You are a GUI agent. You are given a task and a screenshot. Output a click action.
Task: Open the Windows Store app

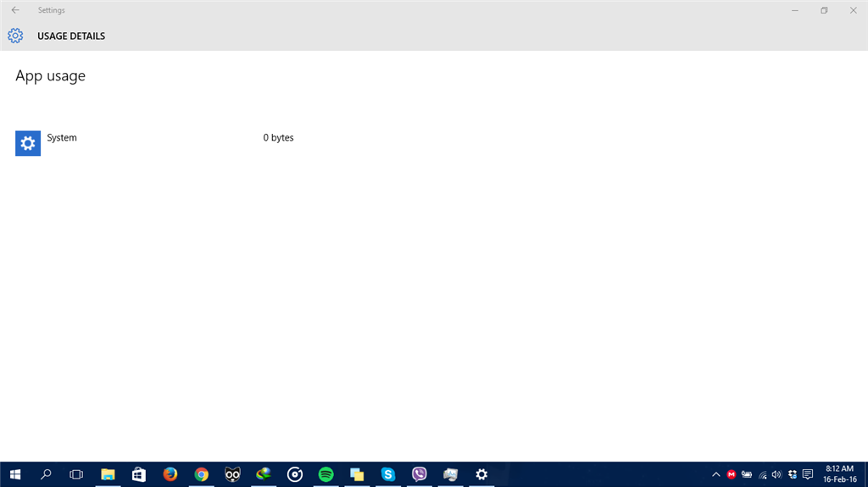(139, 474)
